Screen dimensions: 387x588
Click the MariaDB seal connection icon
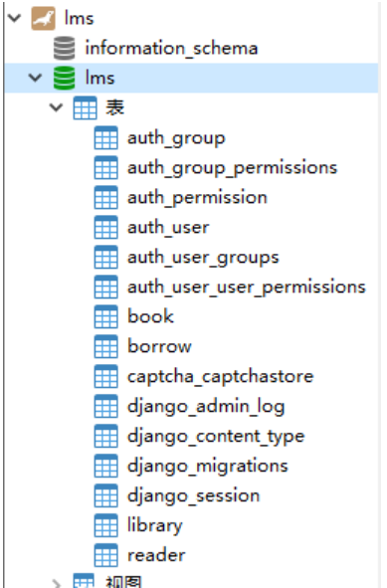pyautogui.click(x=43, y=18)
